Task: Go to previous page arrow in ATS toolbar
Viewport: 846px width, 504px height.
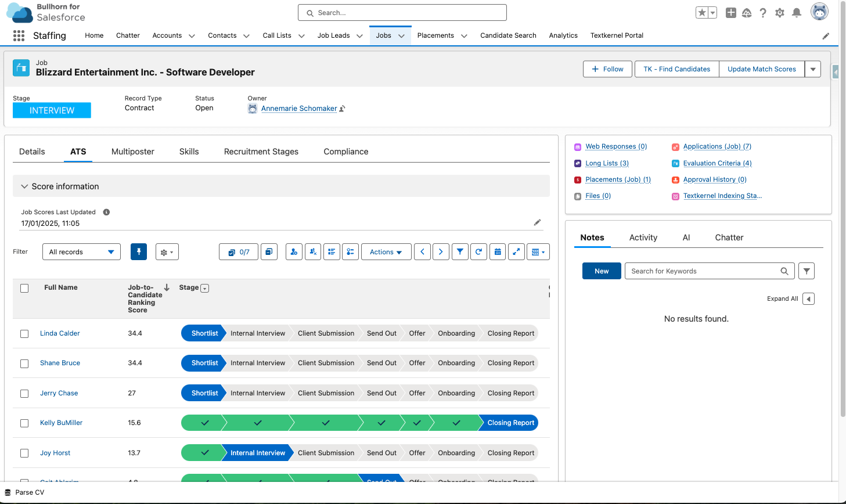Action: click(x=422, y=252)
